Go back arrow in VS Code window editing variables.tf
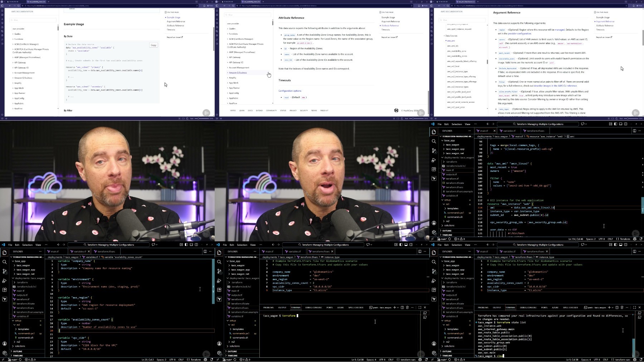The image size is (644, 362). (x=58, y=245)
